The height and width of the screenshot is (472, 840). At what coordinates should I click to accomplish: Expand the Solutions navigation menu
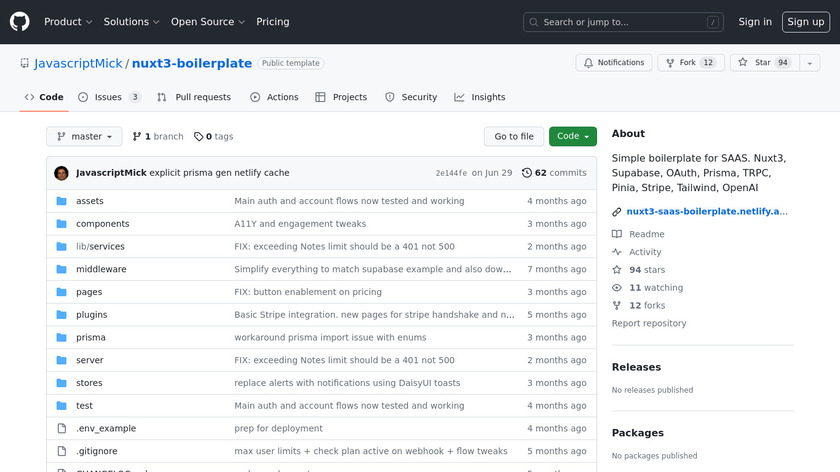point(131,22)
